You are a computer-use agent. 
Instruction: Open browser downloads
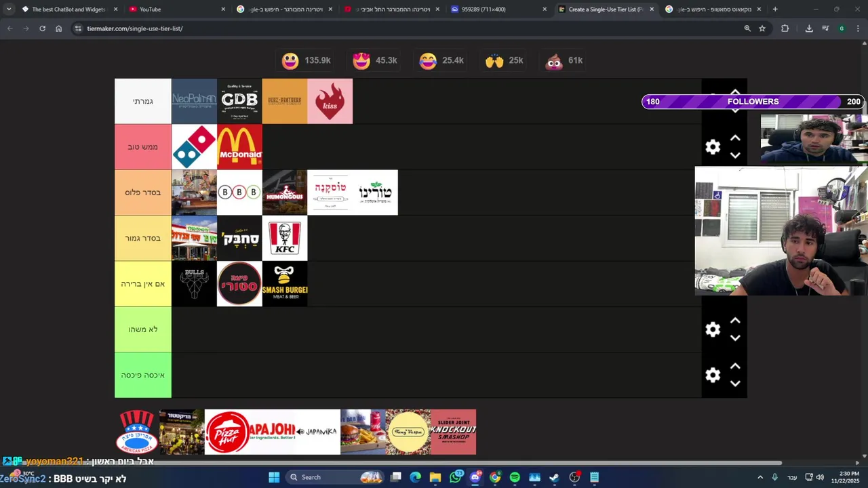click(x=809, y=28)
